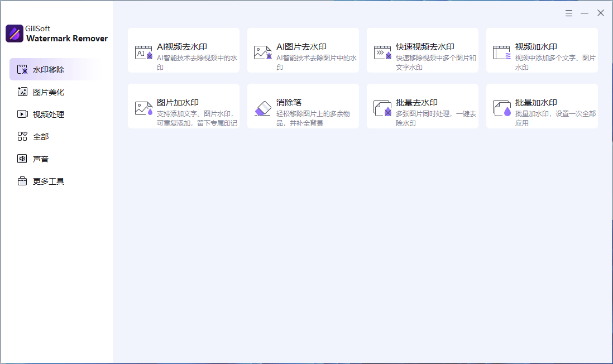Minimize the application window

pos(585,13)
